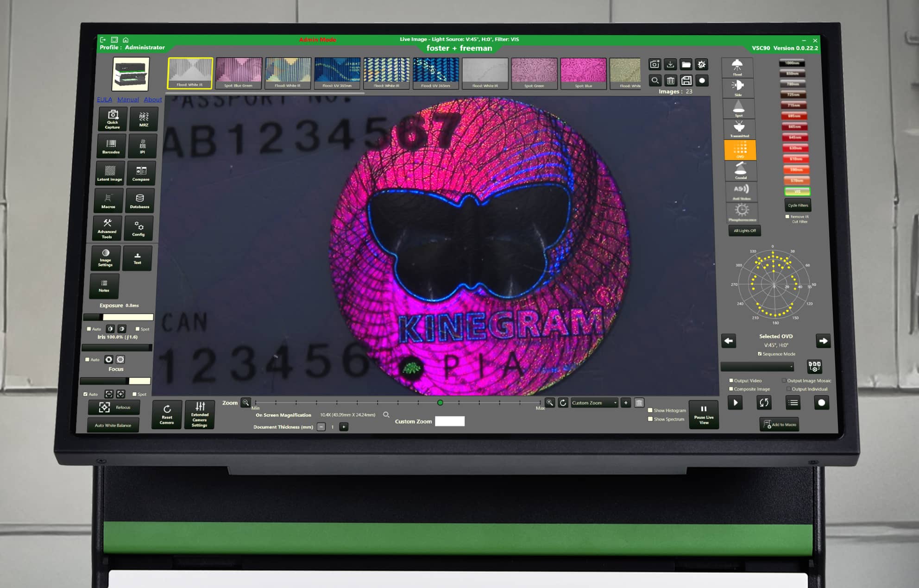Open Advanced Tools

107,228
